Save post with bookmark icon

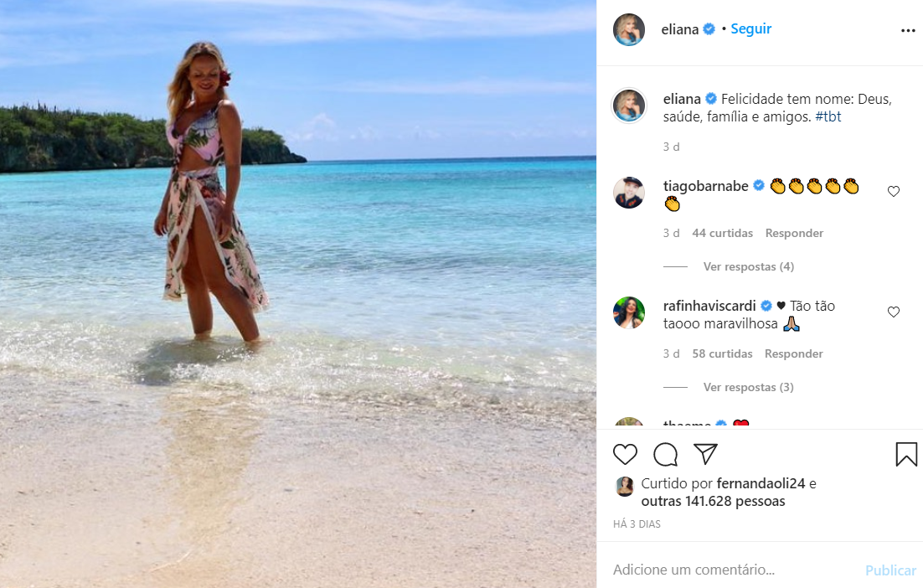[906, 454]
